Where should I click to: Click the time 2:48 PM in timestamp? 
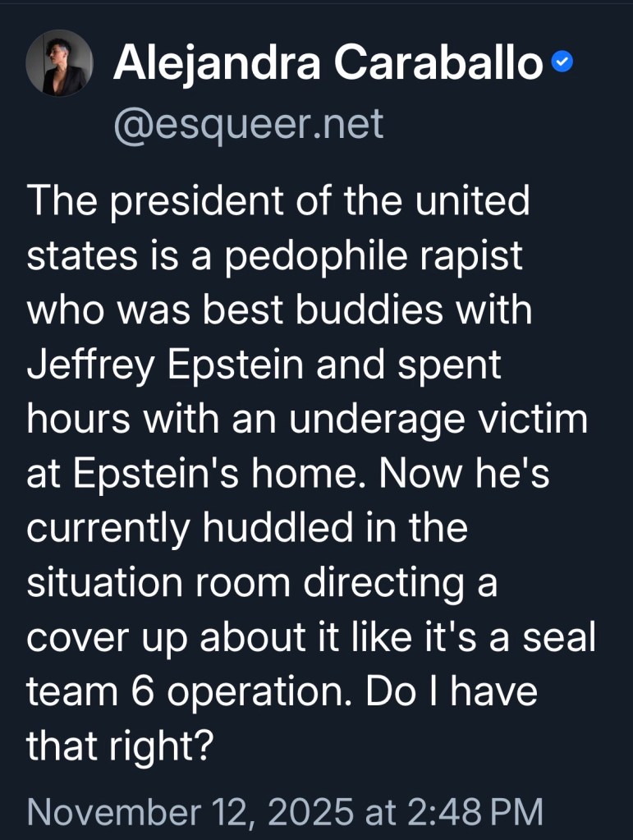tap(474, 811)
